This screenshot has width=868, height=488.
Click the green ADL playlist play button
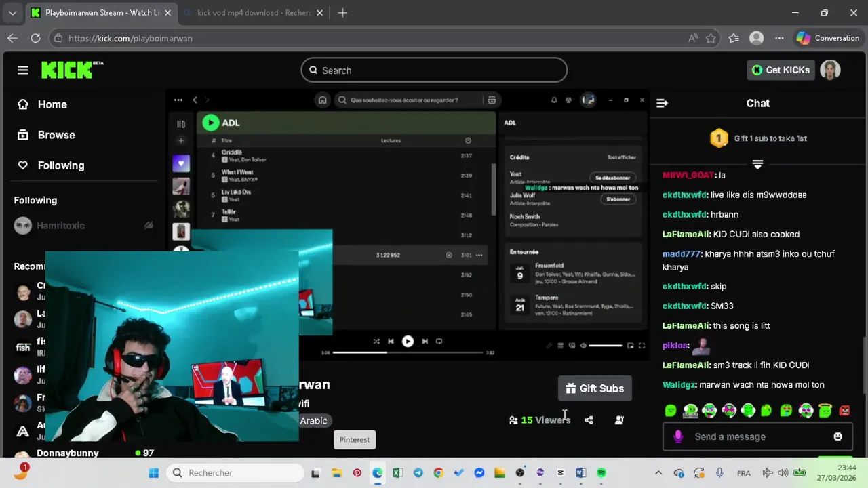[210, 123]
